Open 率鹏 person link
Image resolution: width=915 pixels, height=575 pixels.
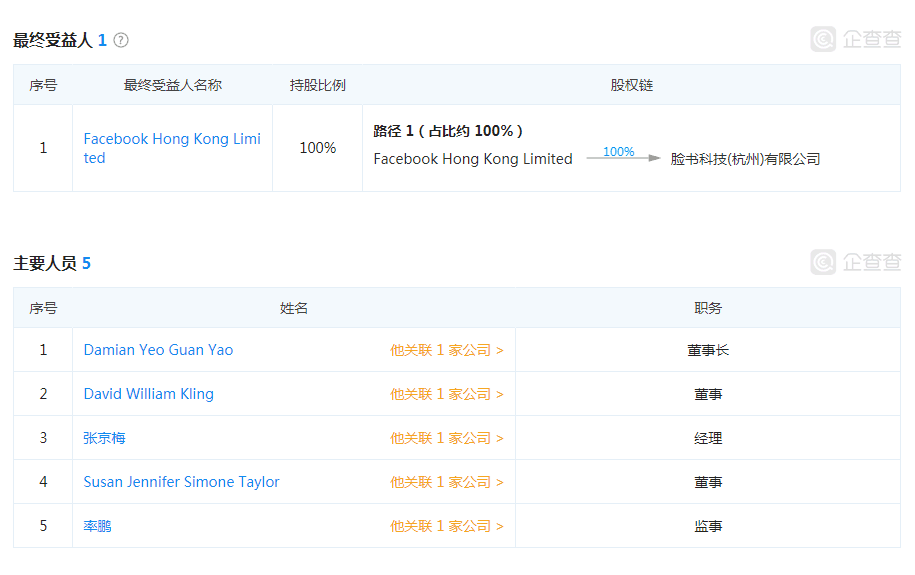pyautogui.click(x=97, y=526)
